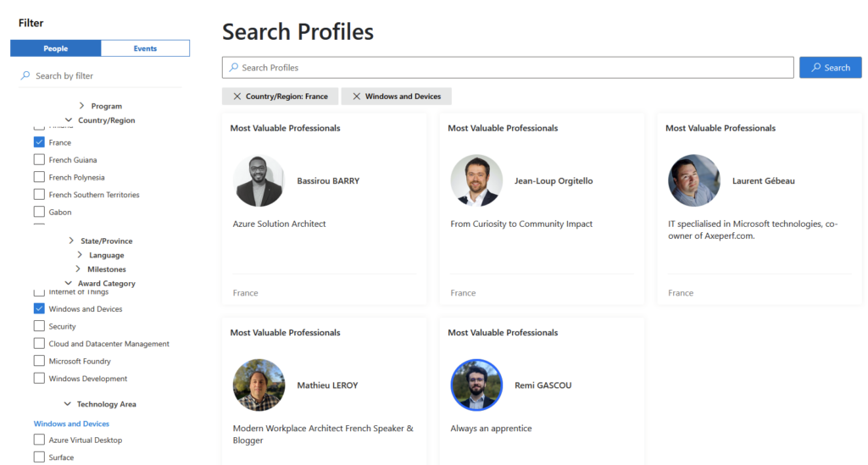
Task: Open Remi GASCOU's profile photo
Action: pyautogui.click(x=476, y=385)
